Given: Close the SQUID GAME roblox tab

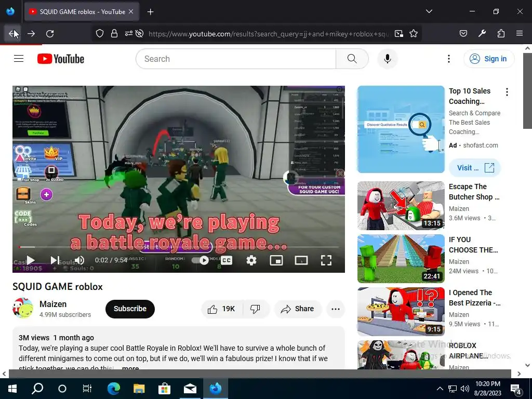Looking at the screenshot, I should (131, 11).
